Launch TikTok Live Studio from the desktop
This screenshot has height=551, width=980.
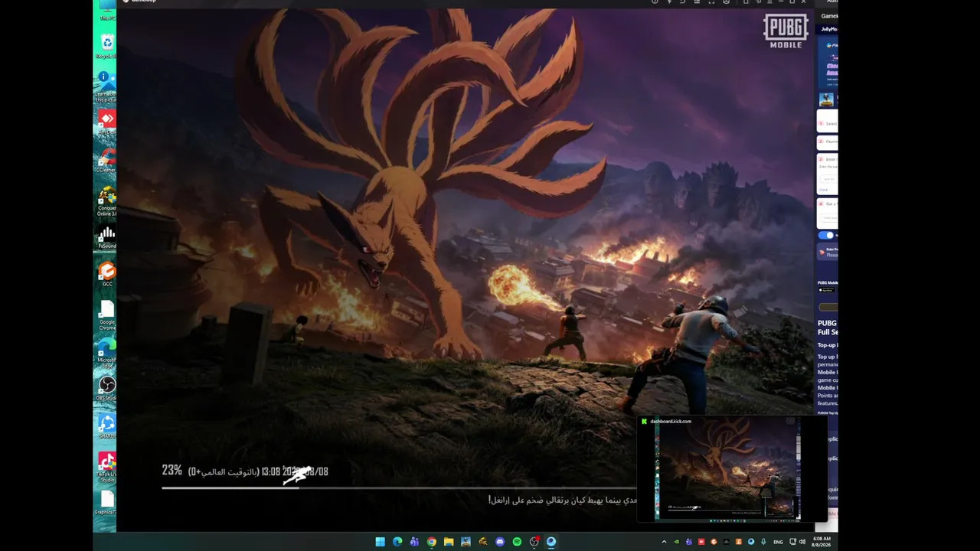coord(107,468)
